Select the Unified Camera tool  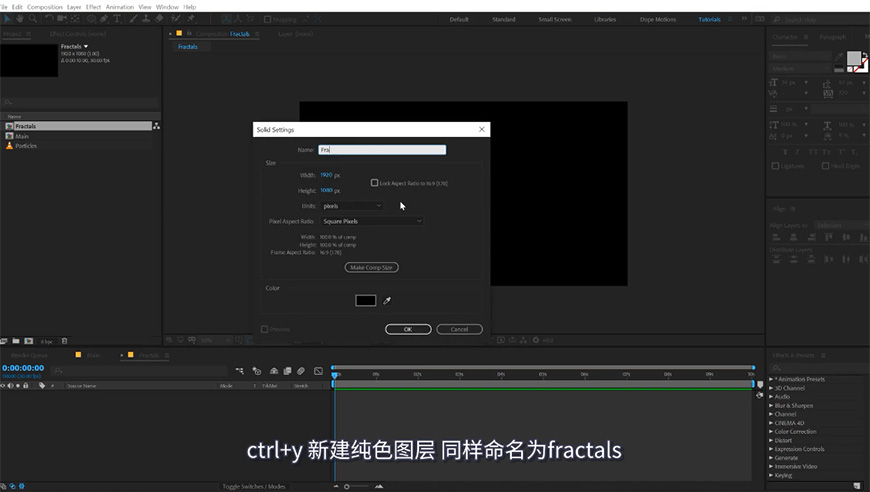coord(62,19)
